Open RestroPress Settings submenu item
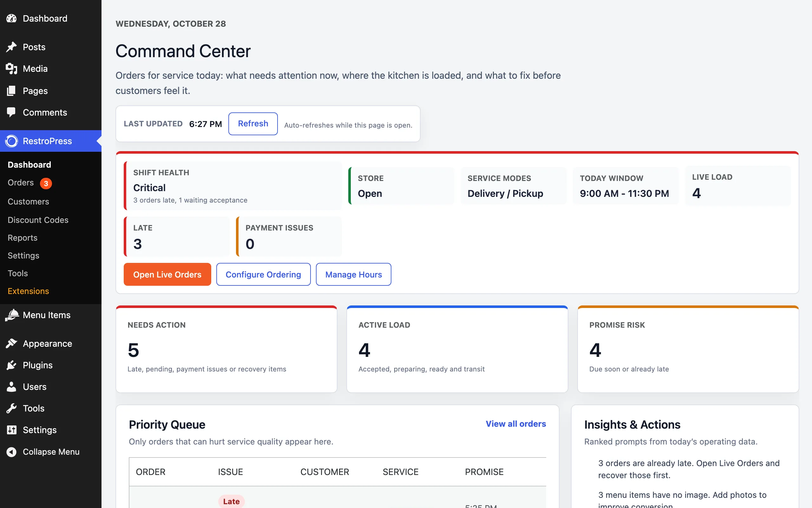The height and width of the screenshot is (508, 812). coord(23,256)
